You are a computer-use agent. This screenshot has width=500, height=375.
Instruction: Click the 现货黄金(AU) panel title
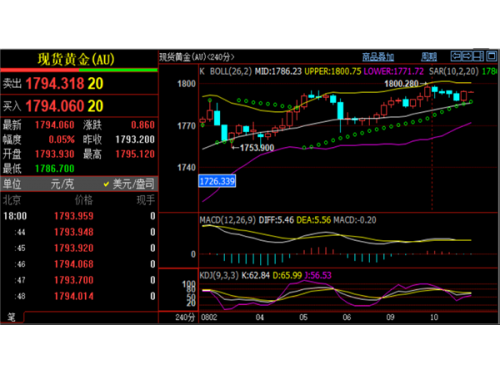point(76,59)
